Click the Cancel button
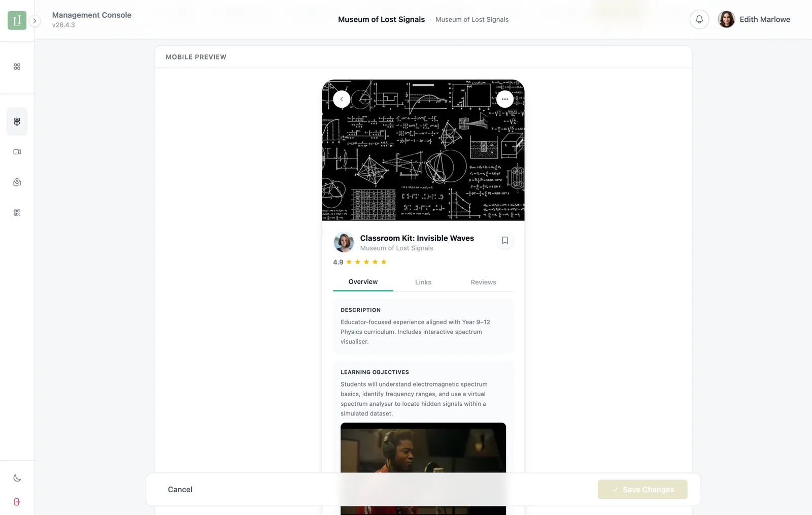 (180, 489)
